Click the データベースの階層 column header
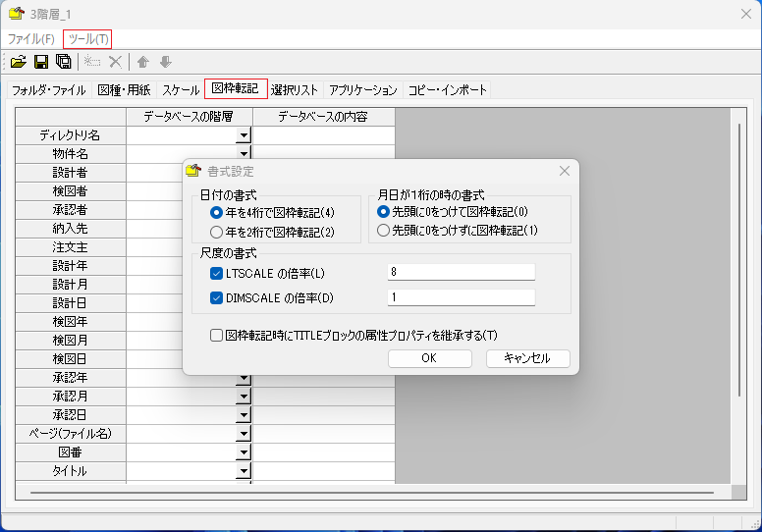This screenshot has width=762, height=532. coord(190,117)
